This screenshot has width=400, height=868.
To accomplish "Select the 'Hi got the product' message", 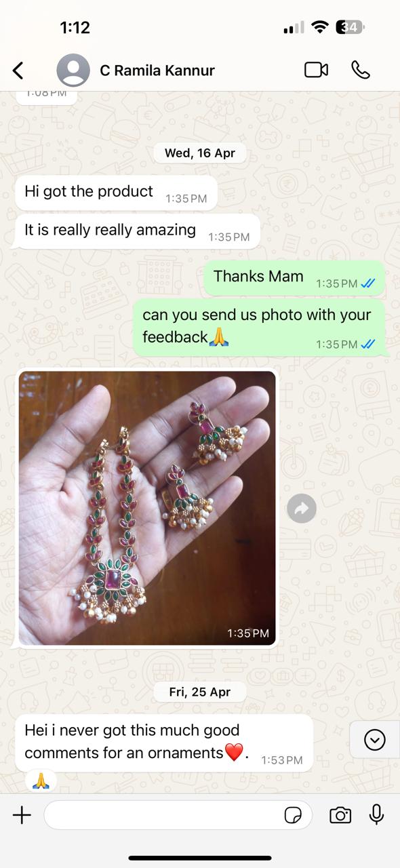I will pos(116,193).
